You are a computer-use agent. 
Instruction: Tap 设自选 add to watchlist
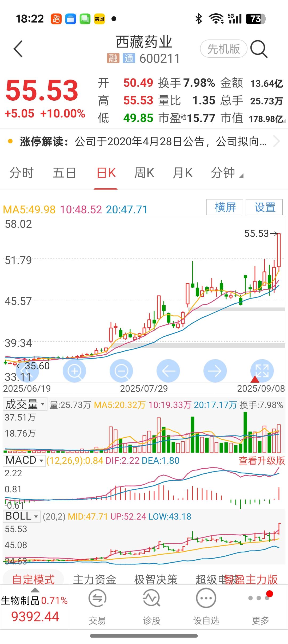pos(206,607)
